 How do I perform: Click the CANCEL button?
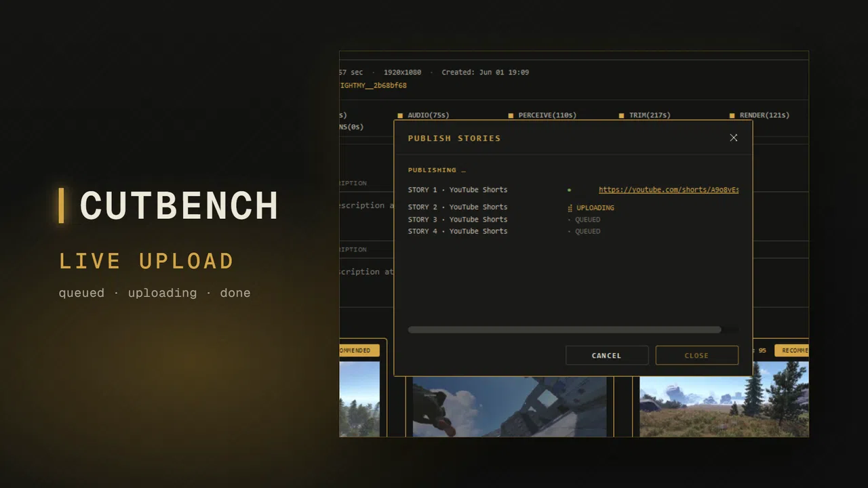tap(607, 355)
